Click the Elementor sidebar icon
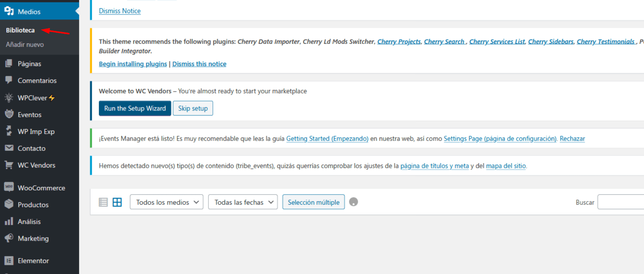644x274 pixels. [9, 261]
